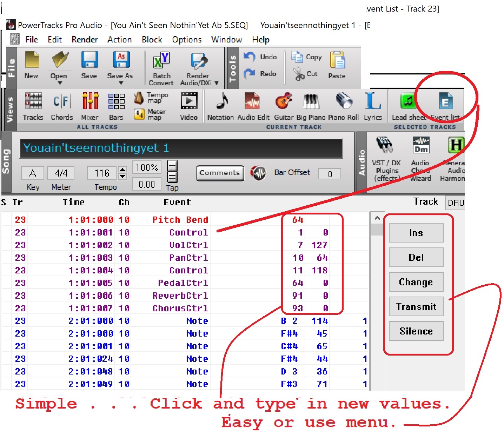The image size is (504, 431).
Task: Open the Chords view
Action: [x=62, y=106]
